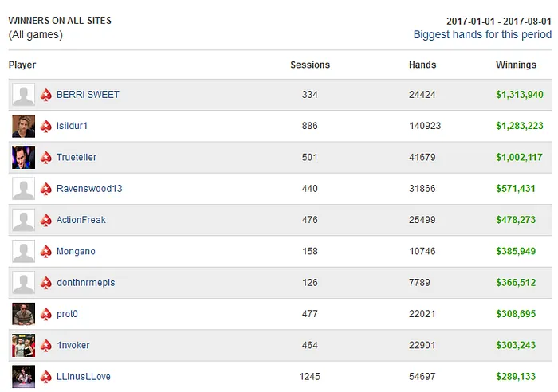Click PokerStars spade icon beside BERRI SWEET
This screenshot has height=392, width=558.
pos(46,95)
